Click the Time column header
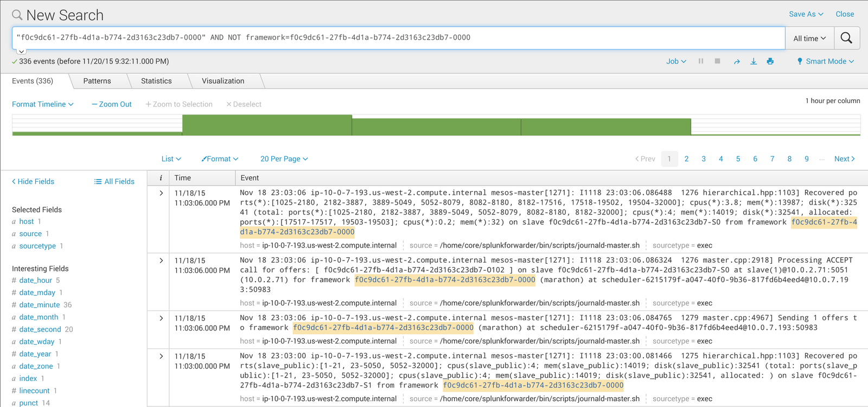868x407 pixels. [183, 178]
